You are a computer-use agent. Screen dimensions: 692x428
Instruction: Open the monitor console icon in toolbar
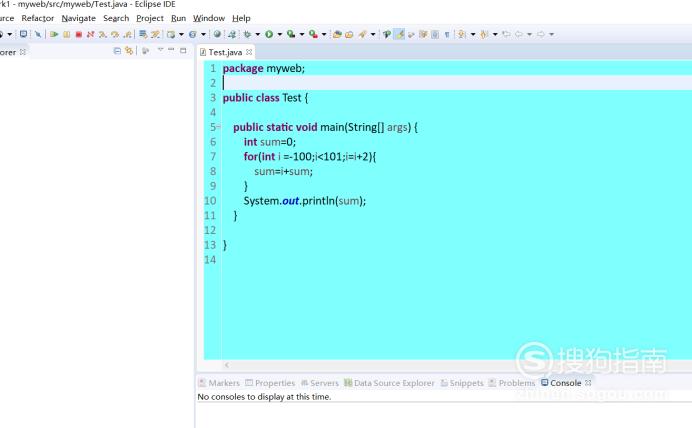(23, 34)
